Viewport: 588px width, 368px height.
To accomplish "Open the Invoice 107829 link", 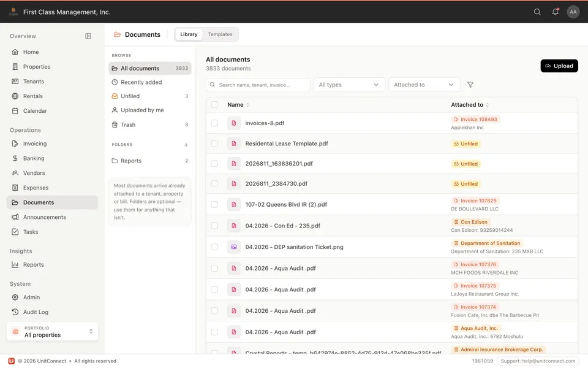I will (x=475, y=201).
